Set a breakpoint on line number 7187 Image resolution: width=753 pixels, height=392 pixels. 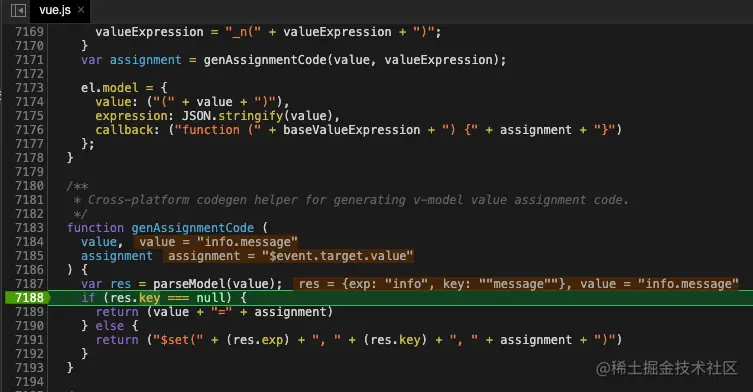point(29,284)
